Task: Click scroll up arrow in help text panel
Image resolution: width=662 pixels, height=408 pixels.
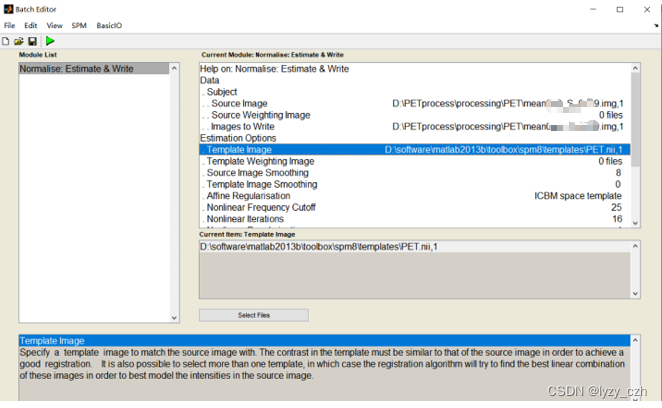Action: point(635,340)
